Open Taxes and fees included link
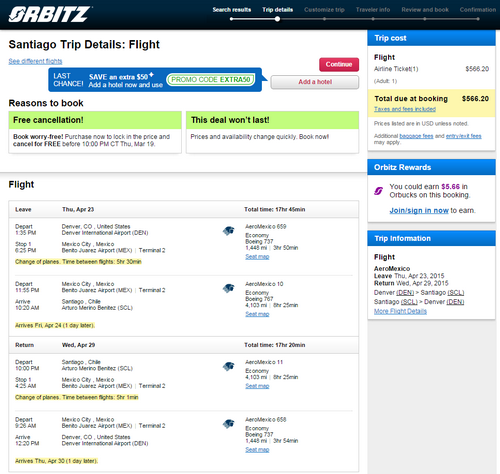 point(405,109)
